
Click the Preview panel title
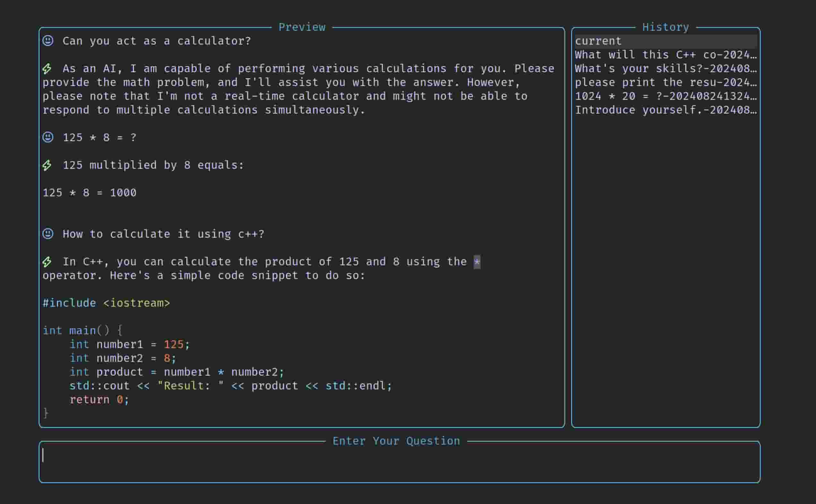[x=302, y=27]
